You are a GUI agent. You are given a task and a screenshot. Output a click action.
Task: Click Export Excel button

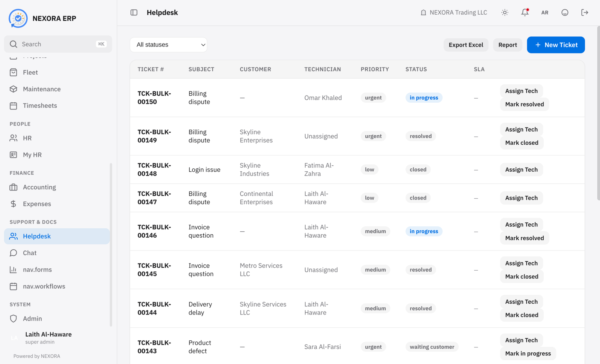[466, 45]
